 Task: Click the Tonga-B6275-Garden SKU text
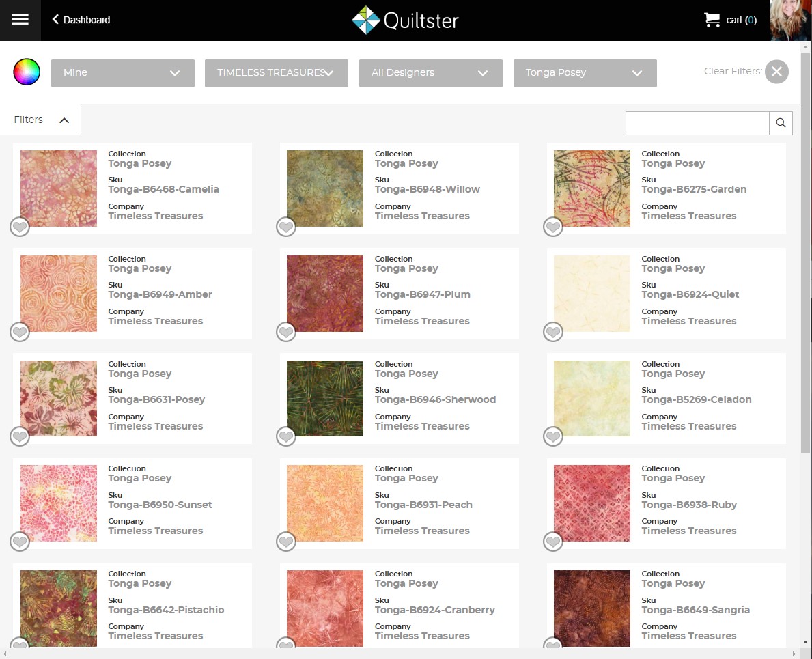click(x=694, y=189)
